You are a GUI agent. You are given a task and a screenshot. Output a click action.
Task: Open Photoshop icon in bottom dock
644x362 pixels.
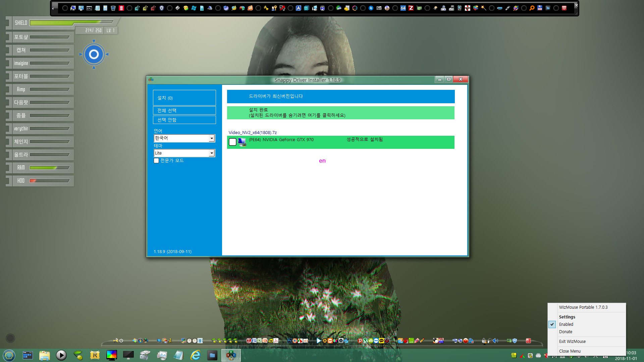289,341
